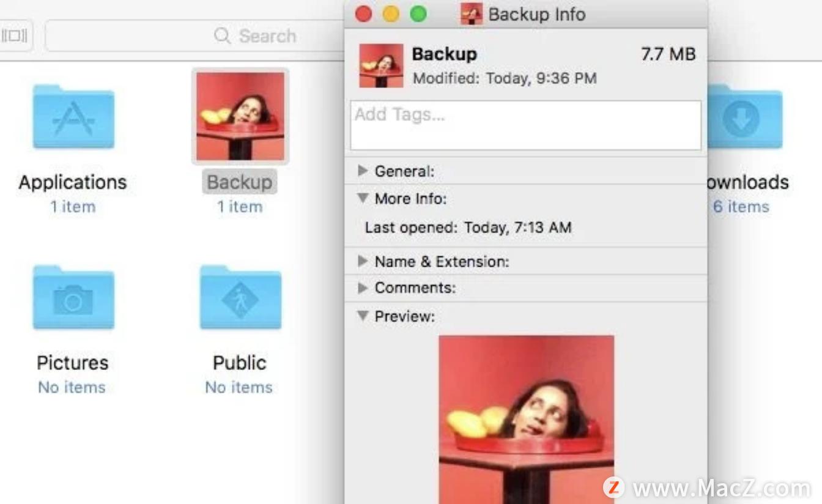Open the Downloads folder icon
Screen dimensions: 822x504
[x=745, y=117]
